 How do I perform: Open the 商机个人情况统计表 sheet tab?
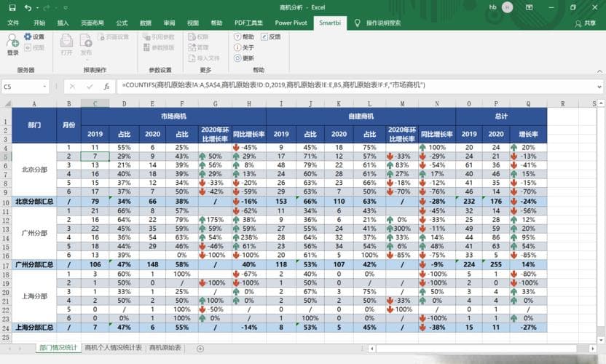[x=113, y=348]
